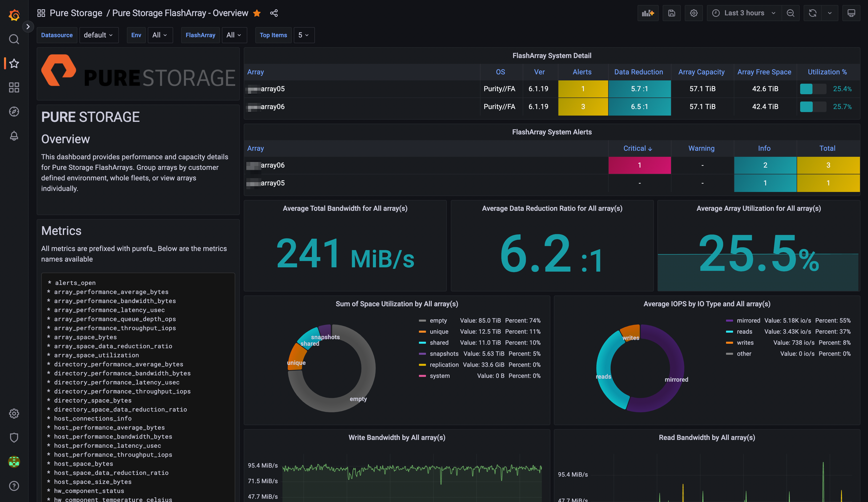The height and width of the screenshot is (502, 868).
Task: Open the Datasource default dropdown
Action: point(99,35)
